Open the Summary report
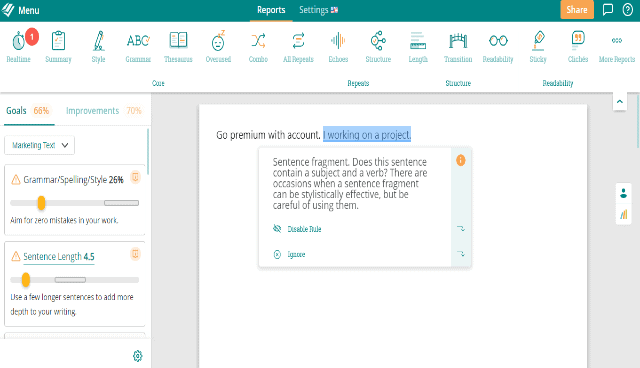Viewport: 640px width, 368px height. pos(58,46)
